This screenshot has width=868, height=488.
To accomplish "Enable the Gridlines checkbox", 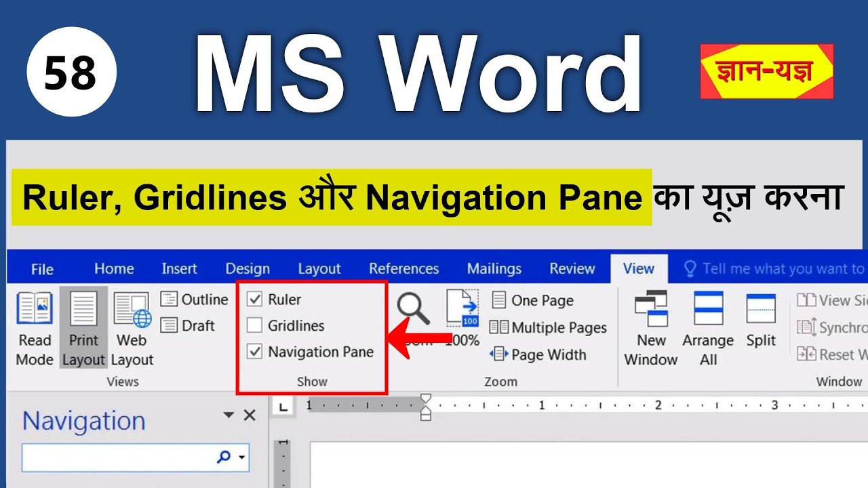I will [x=254, y=325].
